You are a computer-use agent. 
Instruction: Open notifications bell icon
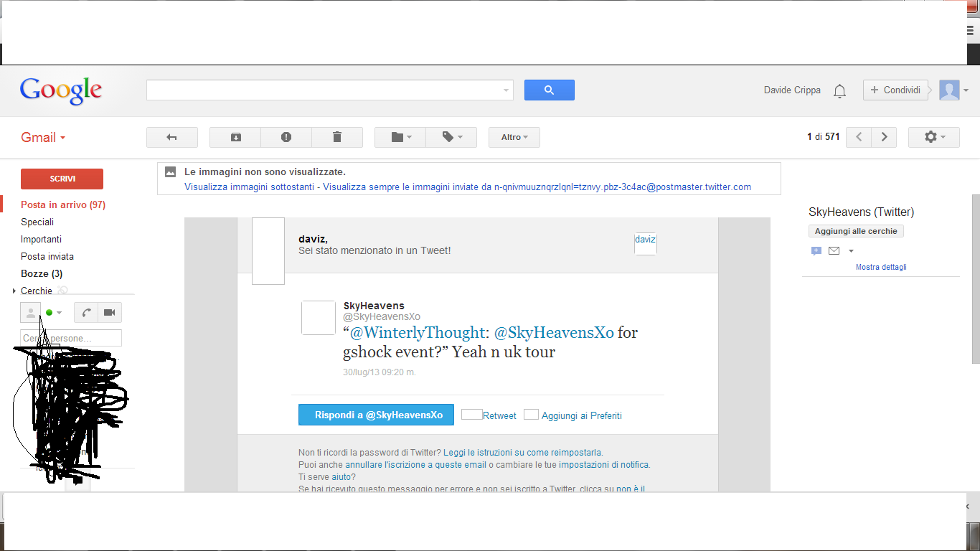point(839,90)
